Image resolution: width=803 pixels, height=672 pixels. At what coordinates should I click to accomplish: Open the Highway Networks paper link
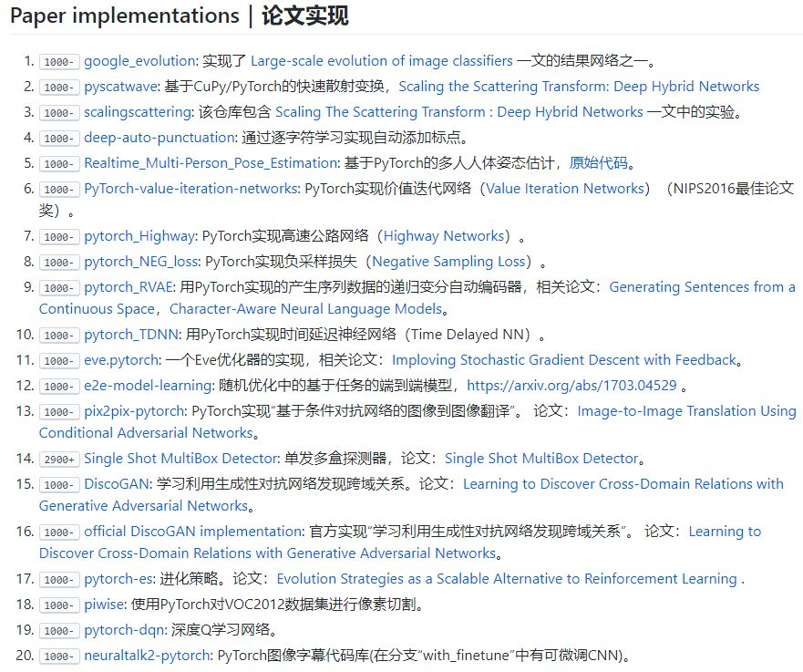(444, 236)
